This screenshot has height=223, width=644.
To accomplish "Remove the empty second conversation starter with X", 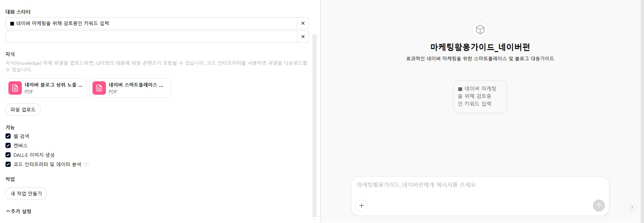I will (303, 37).
